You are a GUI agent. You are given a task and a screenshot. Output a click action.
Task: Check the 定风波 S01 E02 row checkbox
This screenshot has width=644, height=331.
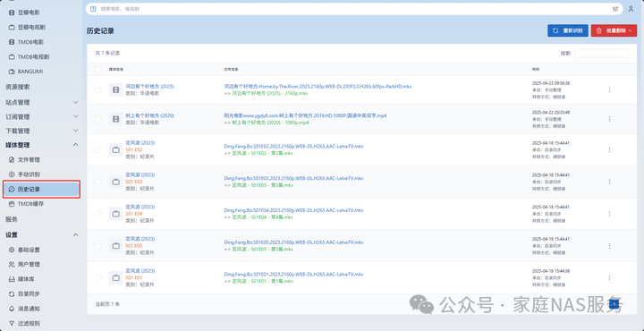pos(97,150)
